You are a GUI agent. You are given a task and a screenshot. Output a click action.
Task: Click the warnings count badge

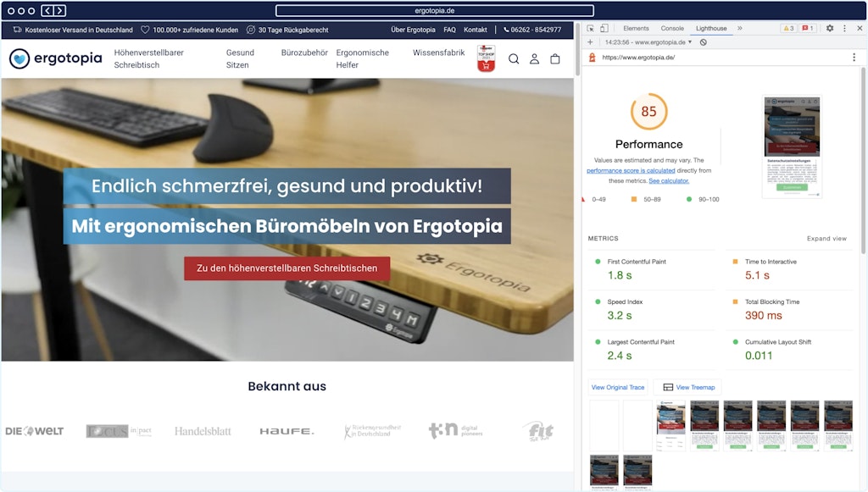click(x=788, y=28)
